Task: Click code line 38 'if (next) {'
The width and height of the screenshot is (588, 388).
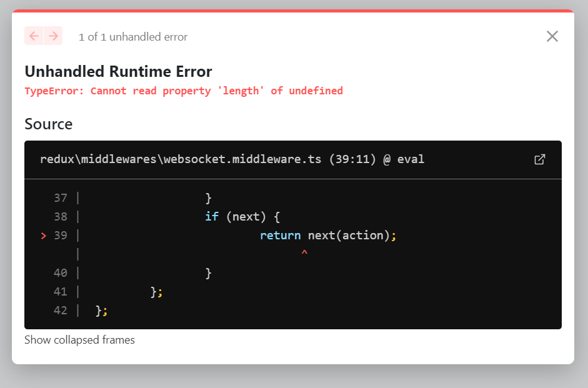Action: click(242, 217)
